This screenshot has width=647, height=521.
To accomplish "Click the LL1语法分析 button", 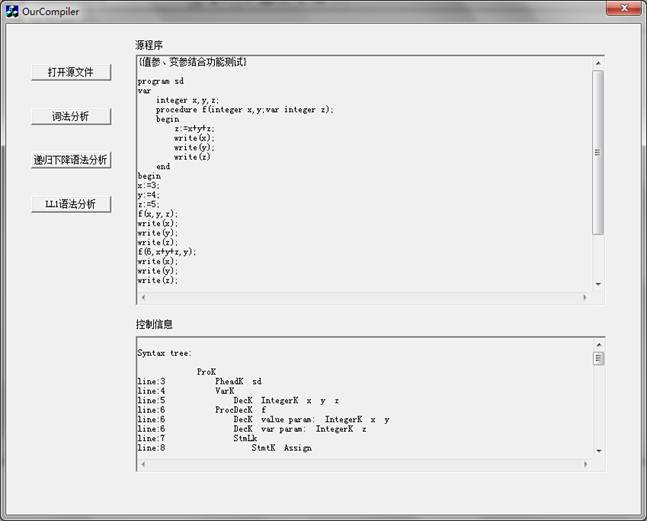I will 71,204.
